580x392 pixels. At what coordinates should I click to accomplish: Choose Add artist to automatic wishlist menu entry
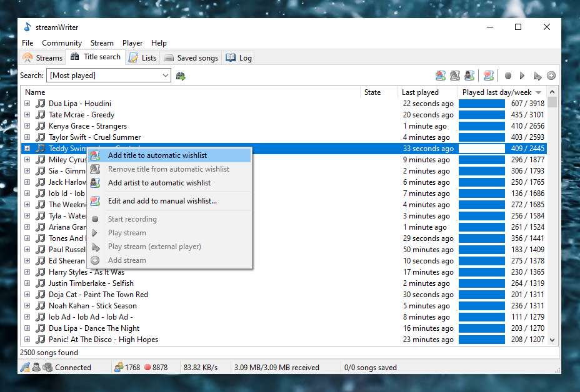[x=169, y=182]
